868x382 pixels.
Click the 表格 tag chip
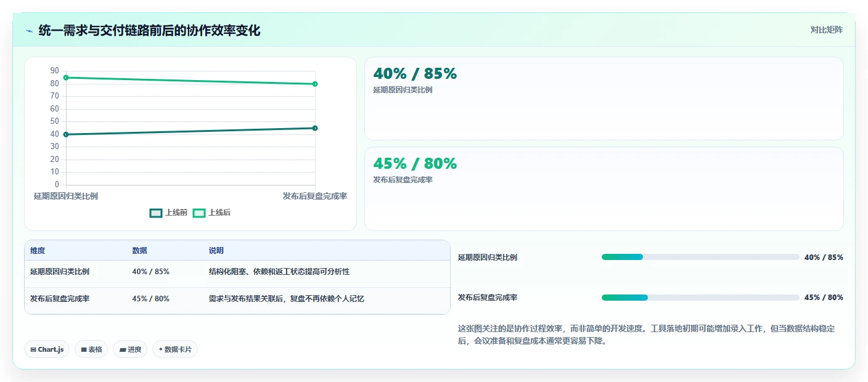[91, 349]
